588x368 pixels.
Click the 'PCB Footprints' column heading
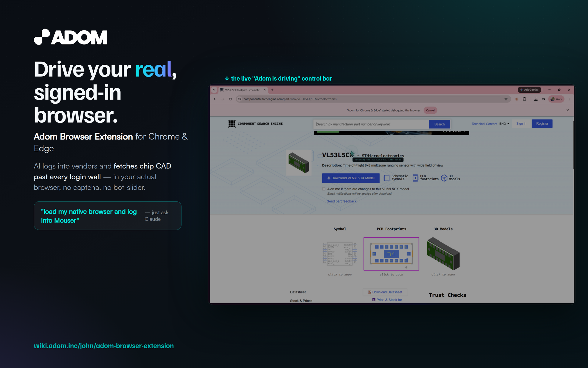click(391, 229)
